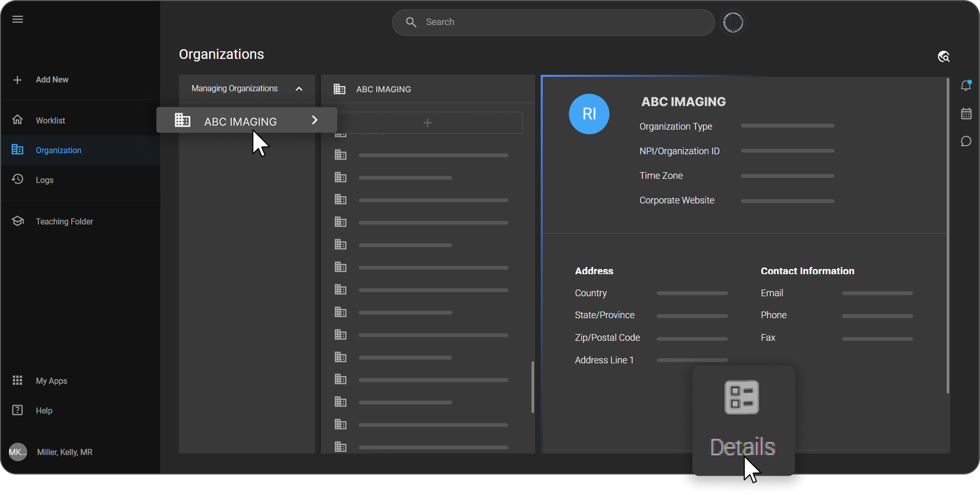This screenshot has height=495, width=980.
Task: Open My Apps from the sidebar
Action: click(x=51, y=381)
